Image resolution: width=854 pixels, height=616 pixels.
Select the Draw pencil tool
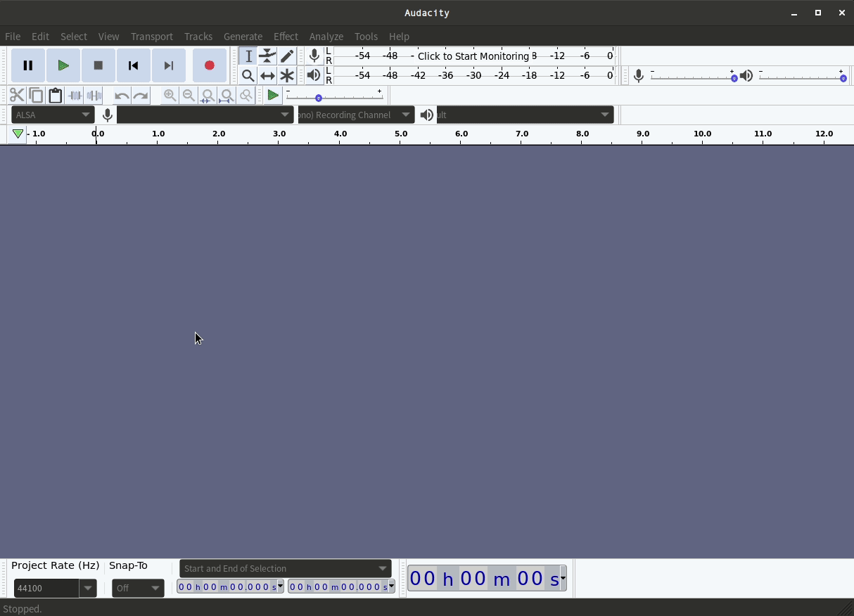pyautogui.click(x=287, y=56)
